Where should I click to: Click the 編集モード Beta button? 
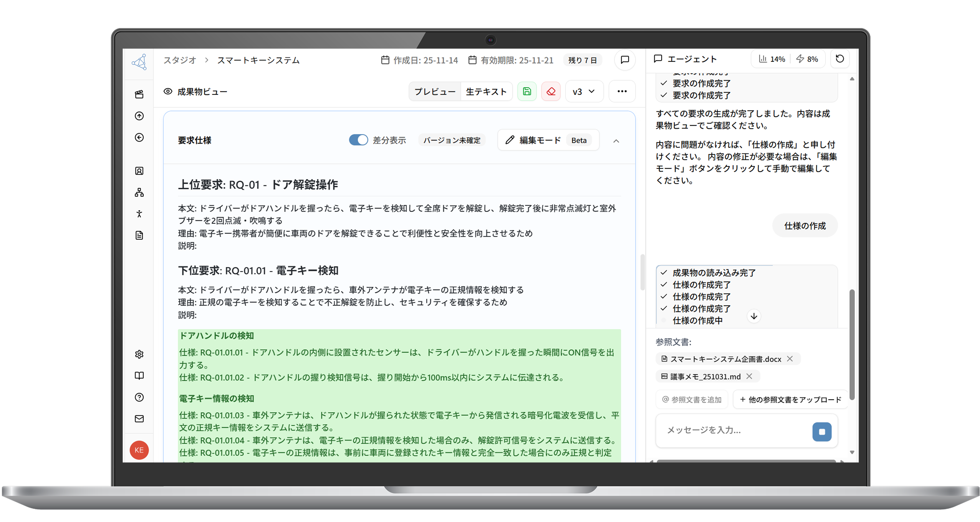pos(548,140)
